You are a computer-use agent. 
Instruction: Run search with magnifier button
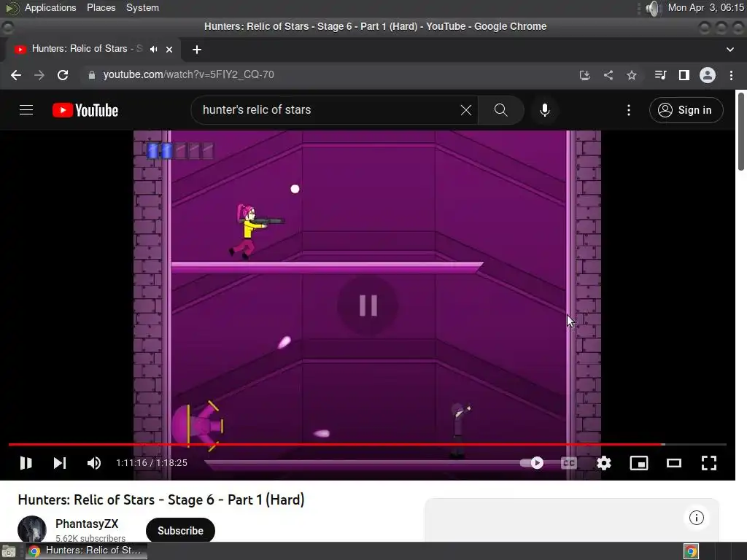click(500, 110)
